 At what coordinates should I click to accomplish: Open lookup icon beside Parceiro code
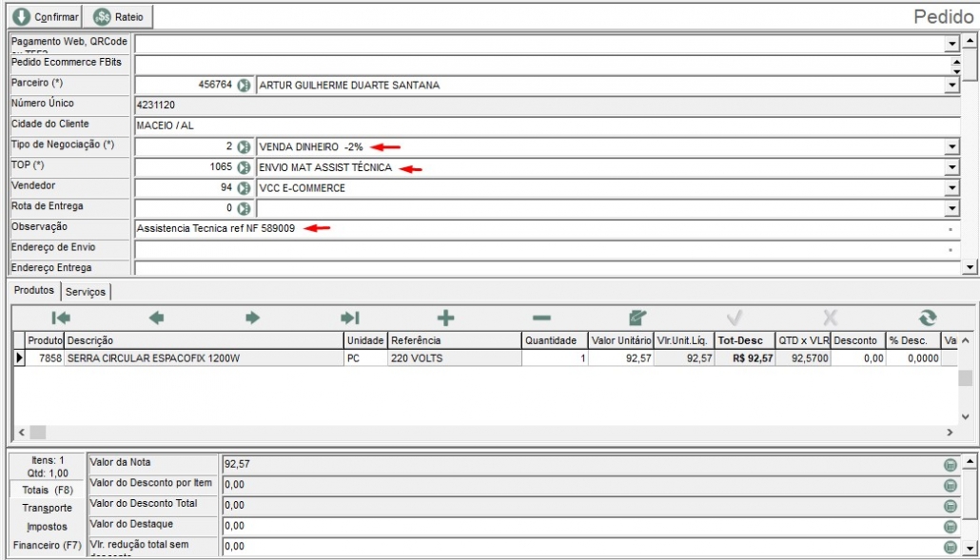coord(244,86)
